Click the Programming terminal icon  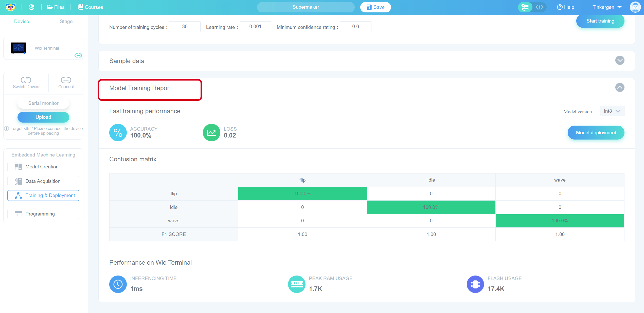18,214
